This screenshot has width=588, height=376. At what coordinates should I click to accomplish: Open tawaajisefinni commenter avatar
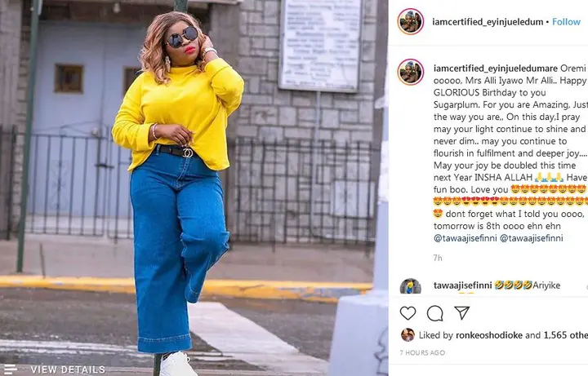click(411, 286)
